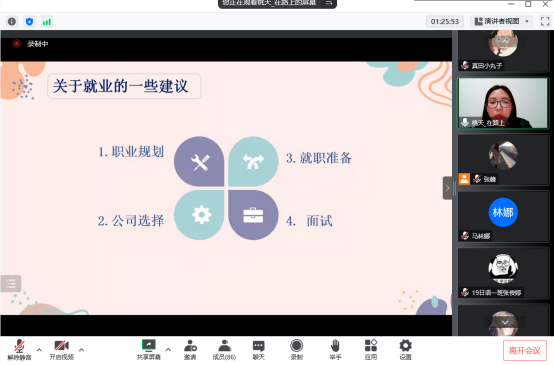
Task: Expand share options arrow beside 共享屏幕
Action: (x=168, y=349)
